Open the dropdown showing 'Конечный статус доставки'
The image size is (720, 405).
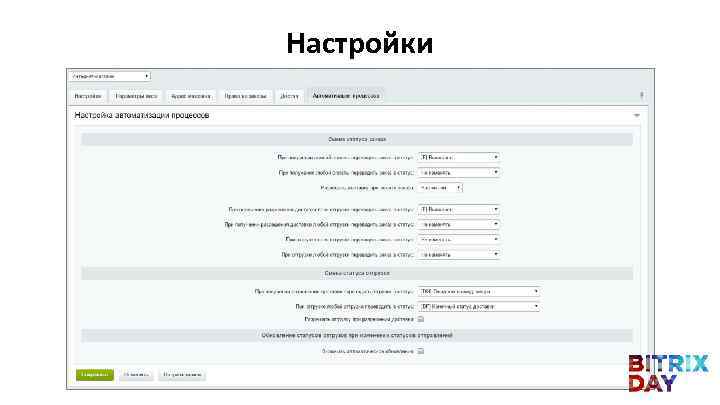(x=478, y=306)
